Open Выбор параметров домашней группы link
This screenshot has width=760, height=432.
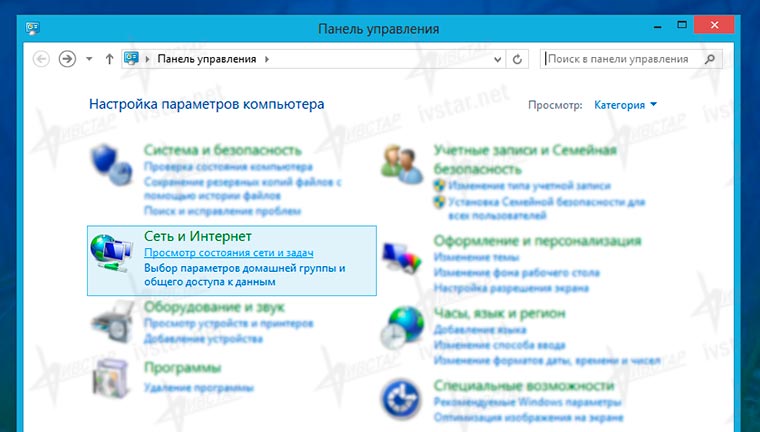245,275
